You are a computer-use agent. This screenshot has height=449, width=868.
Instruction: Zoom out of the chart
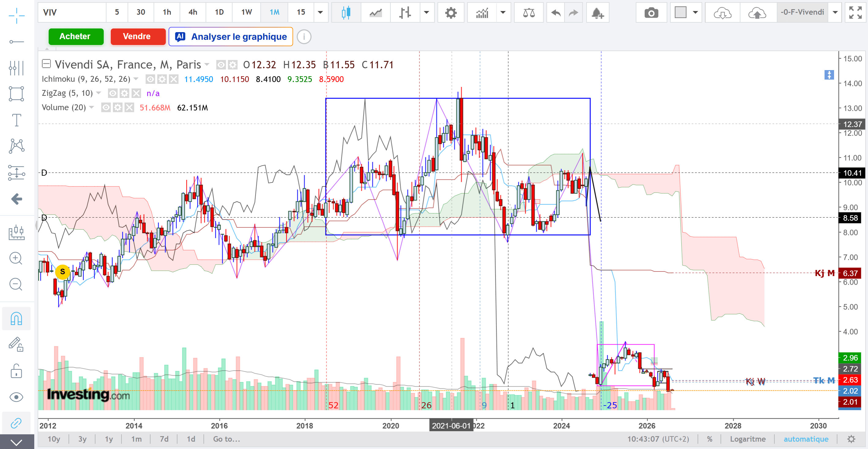(x=16, y=285)
